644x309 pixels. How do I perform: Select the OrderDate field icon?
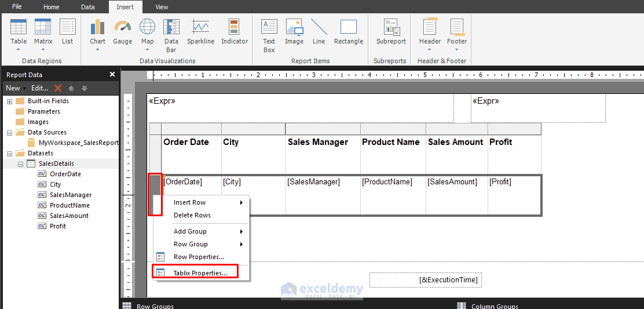click(x=42, y=174)
